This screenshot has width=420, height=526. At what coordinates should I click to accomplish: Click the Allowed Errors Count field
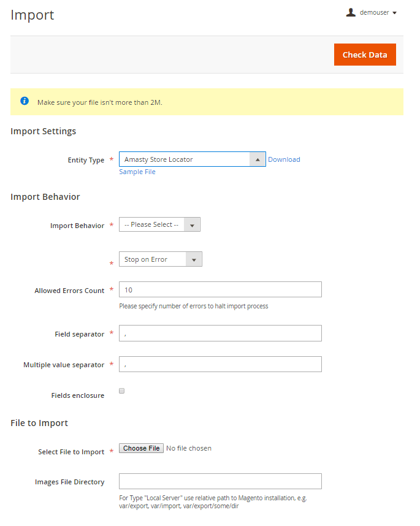point(220,290)
